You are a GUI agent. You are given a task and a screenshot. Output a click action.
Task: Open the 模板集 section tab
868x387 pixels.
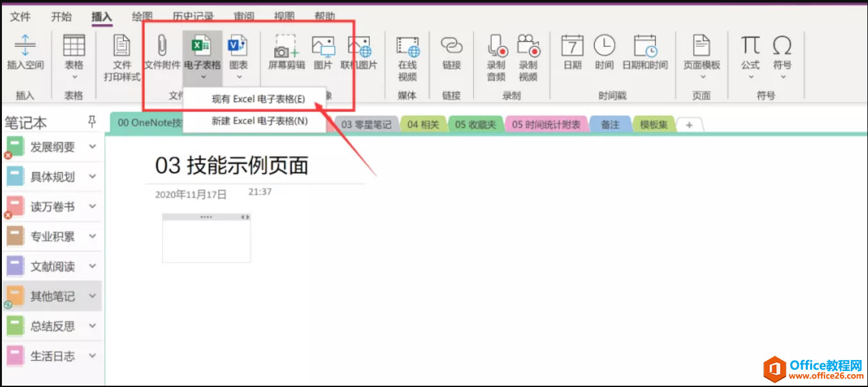pyautogui.click(x=654, y=125)
